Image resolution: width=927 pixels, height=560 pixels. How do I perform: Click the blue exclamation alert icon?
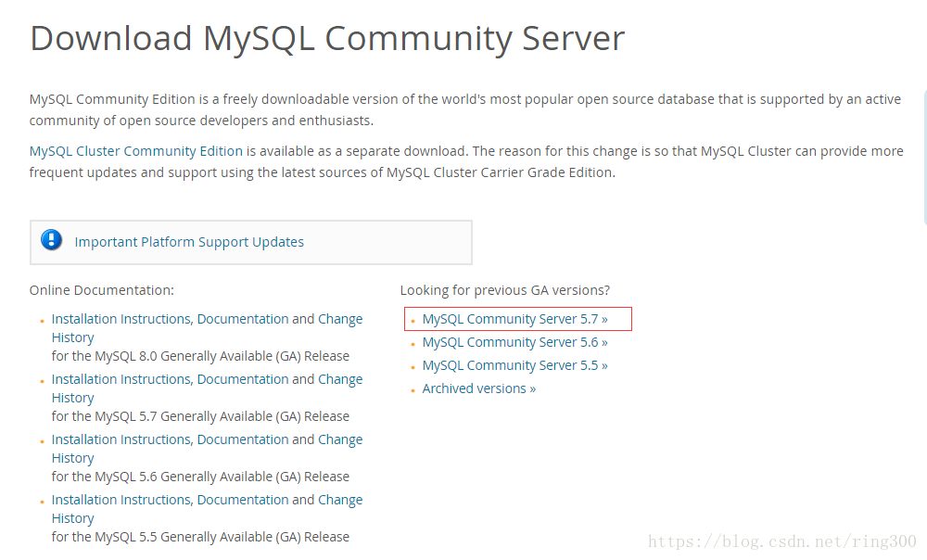pos(51,241)
